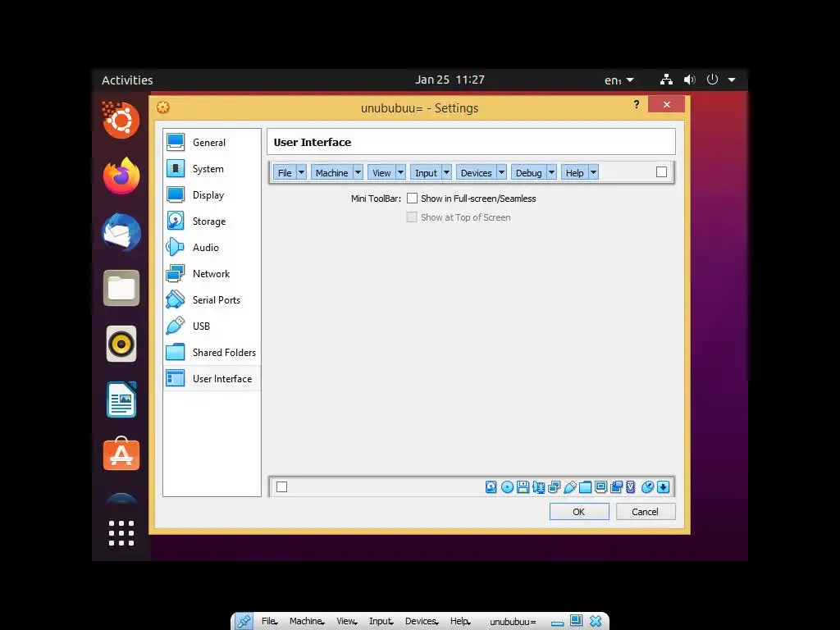Expand the Debug menu dropdown arrow in settings

pos(551,172)
